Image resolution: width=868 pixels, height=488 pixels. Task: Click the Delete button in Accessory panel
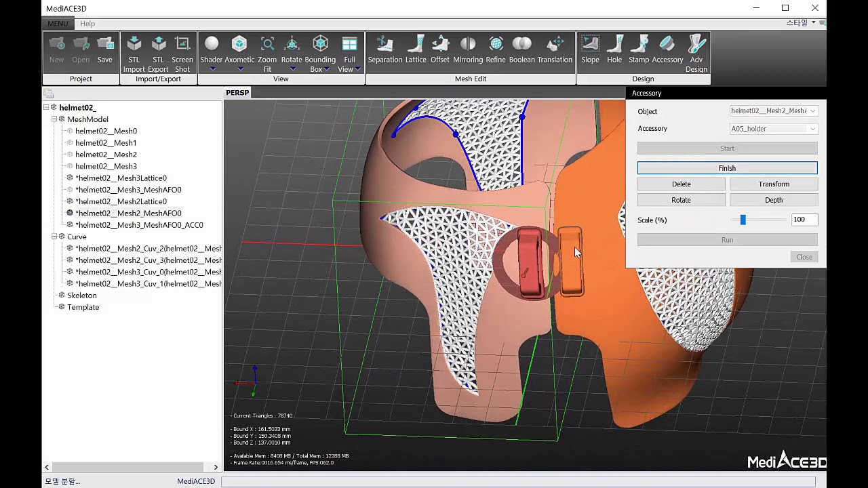[682, 184]
